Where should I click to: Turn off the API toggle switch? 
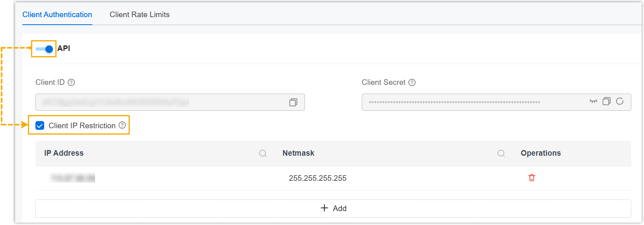point(44,49)
